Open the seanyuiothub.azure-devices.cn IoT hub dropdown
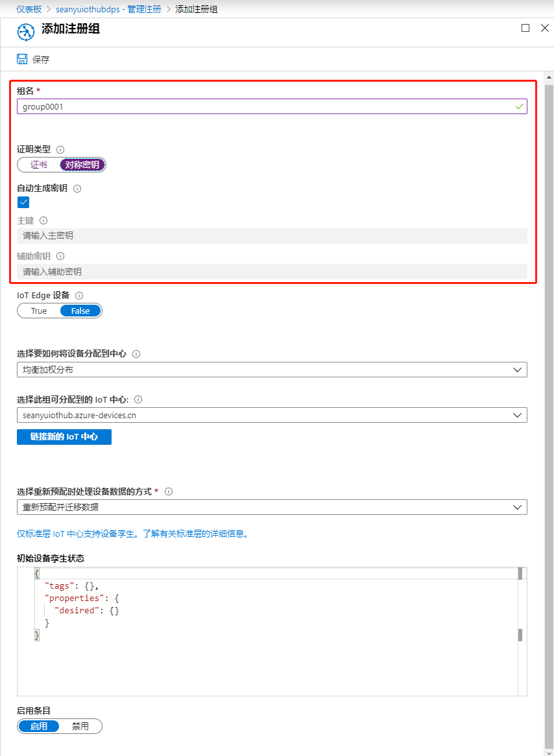This screenshot has width=554, height=756. tap(272, 415)
